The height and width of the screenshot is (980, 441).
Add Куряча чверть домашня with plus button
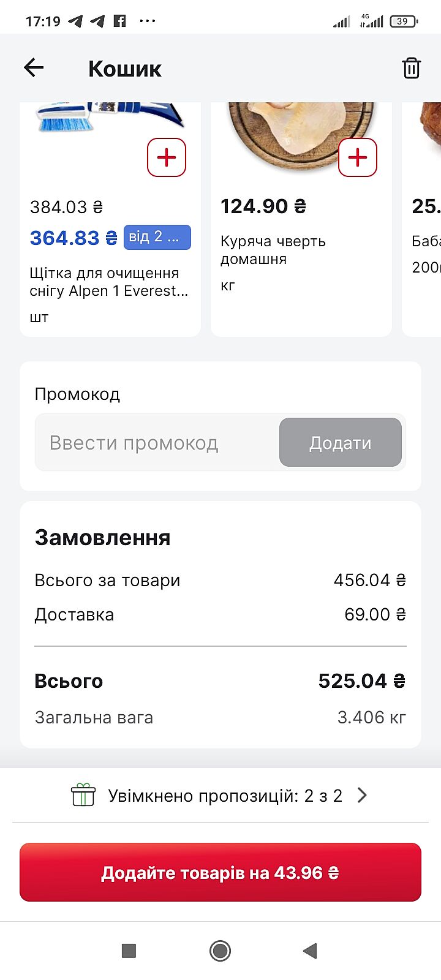(358, 157)
